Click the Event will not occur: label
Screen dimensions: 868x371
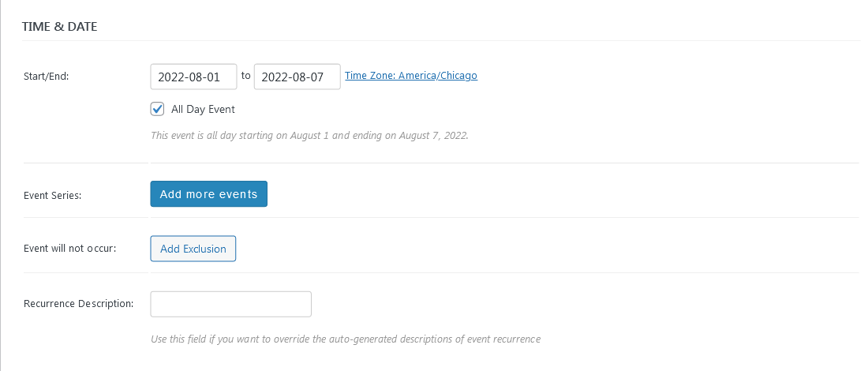[70, 248]
